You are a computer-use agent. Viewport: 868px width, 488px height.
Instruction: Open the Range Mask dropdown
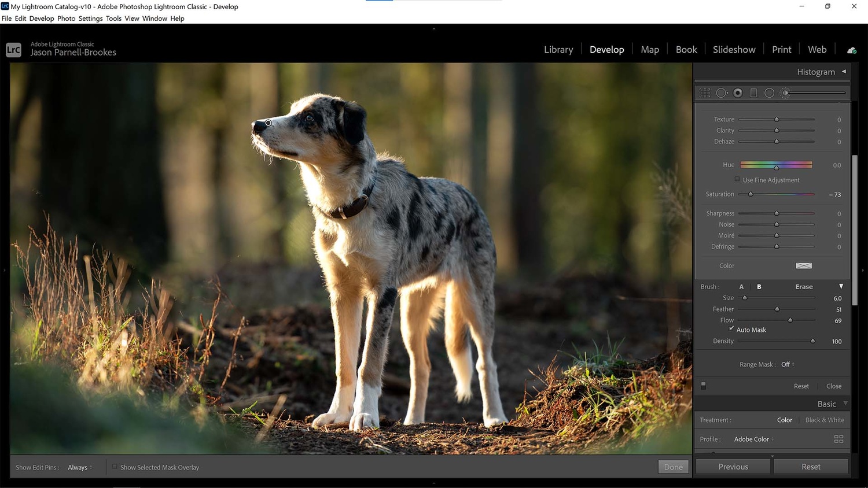pos(788,364)
